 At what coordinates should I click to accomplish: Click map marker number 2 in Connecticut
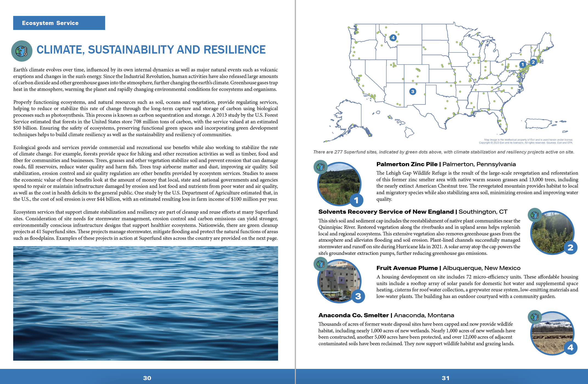(533, 62)
